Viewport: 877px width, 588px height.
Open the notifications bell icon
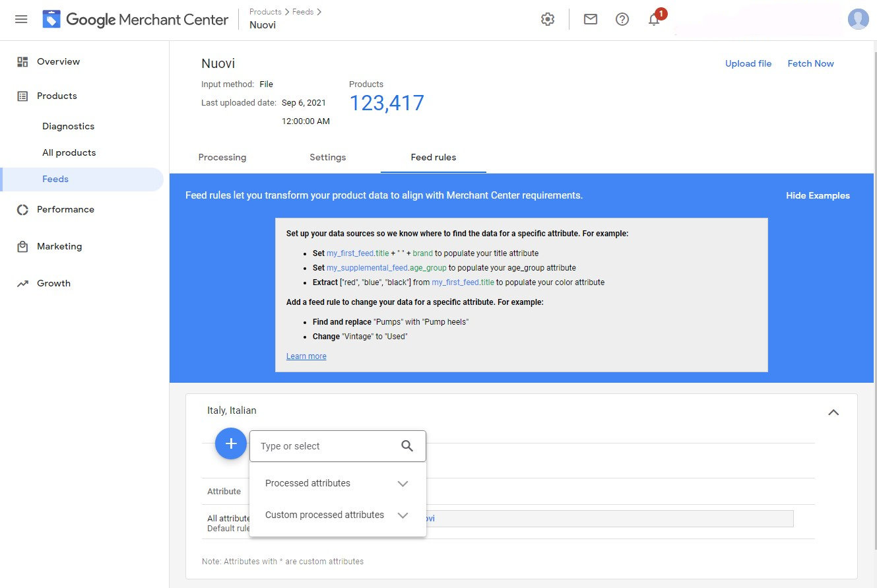click(654, 19)
